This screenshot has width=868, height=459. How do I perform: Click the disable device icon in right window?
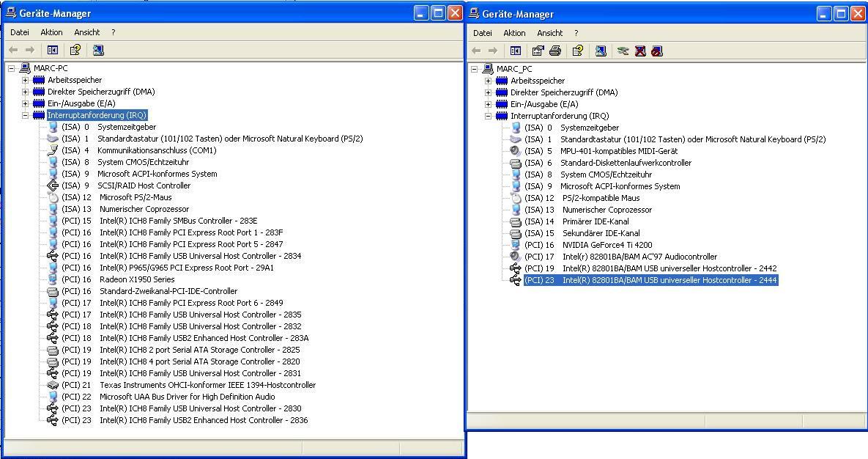click(657, 51)
